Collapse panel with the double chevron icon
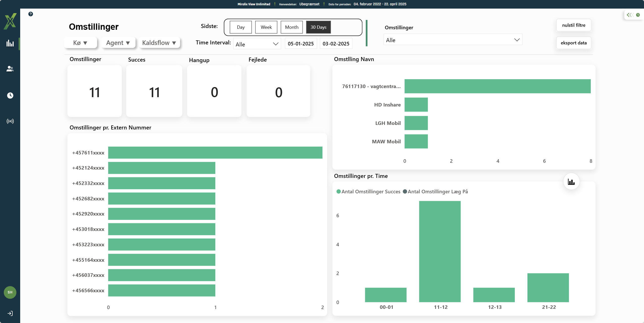 point(630,15)
